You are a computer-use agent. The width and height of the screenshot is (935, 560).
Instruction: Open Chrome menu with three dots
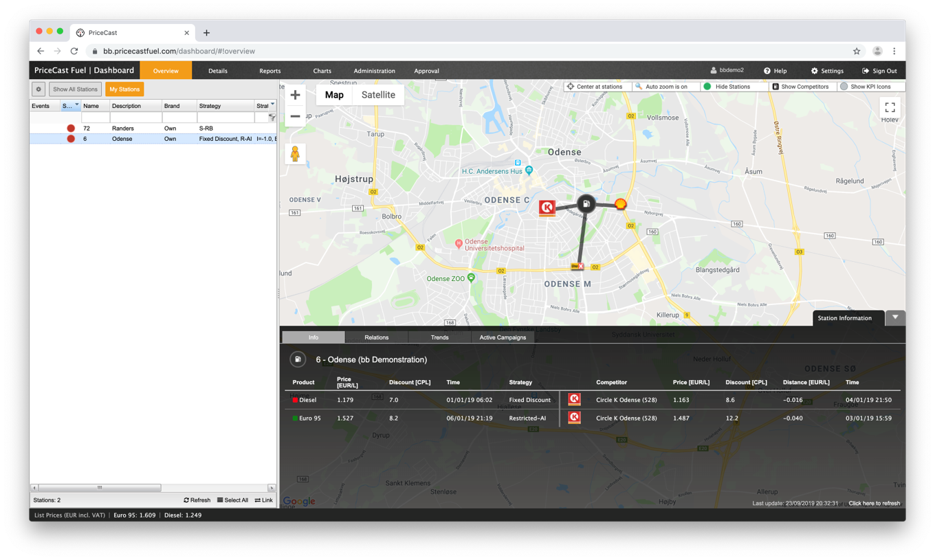point(894,51)
